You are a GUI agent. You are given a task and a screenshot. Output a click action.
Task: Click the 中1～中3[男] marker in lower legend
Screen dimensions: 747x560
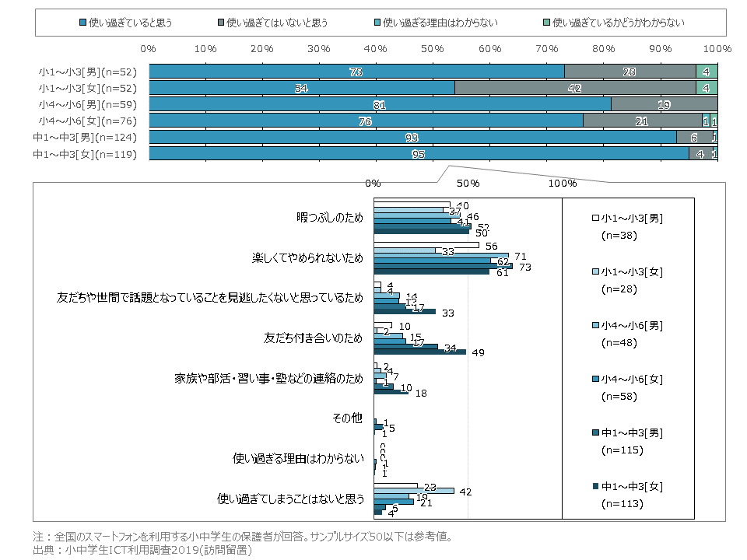(x=595, y=433)
